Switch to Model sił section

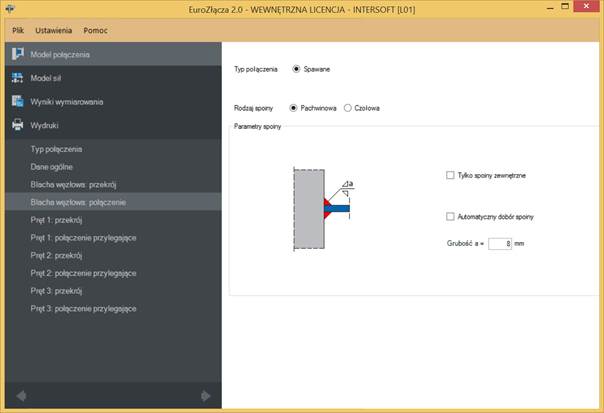[113, 78]
